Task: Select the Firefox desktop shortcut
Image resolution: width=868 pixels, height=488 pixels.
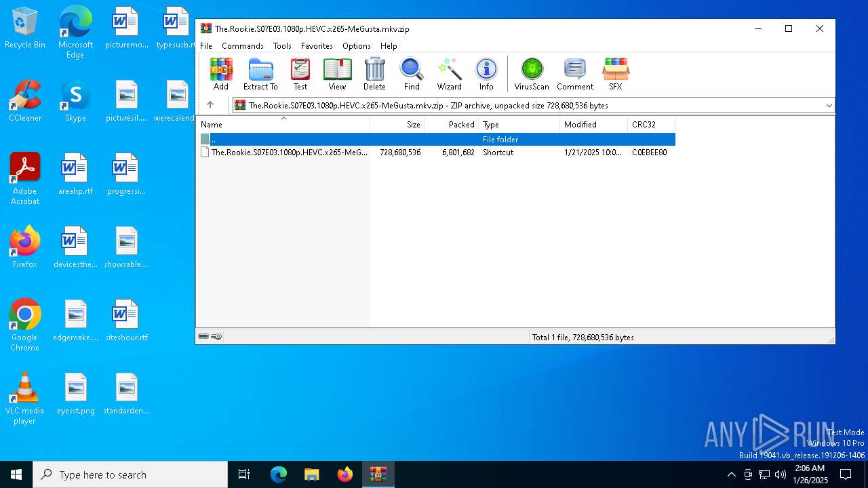Action: point(25,247)
